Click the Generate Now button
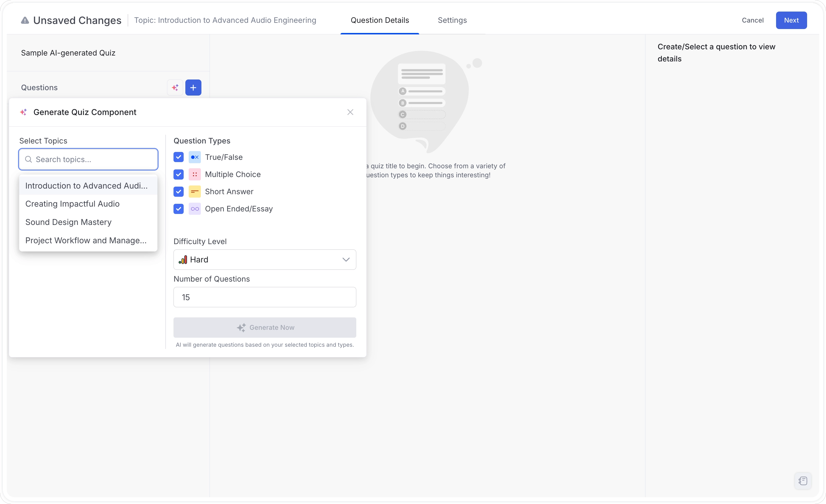The height and width of the screenshot is (504, 826). [x=265, y=328]
